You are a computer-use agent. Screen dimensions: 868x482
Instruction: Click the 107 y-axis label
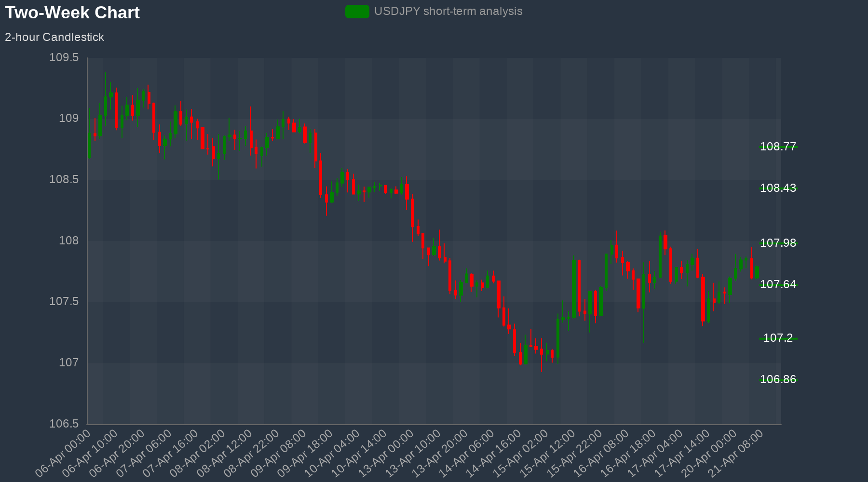pyautogui.click(x=68, y=362)
